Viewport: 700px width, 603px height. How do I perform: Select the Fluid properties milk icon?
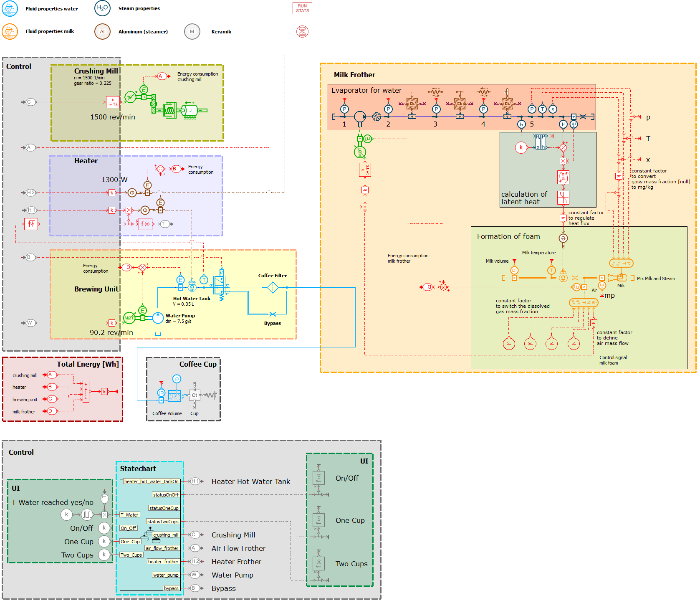point(9,31)
